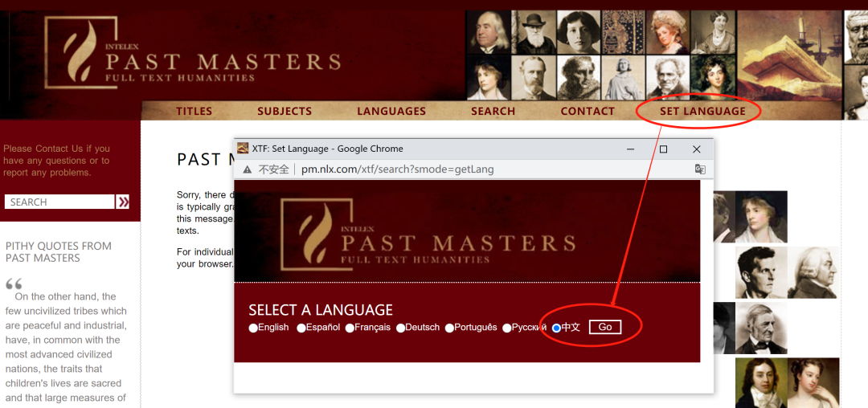Open the TITLES menu

194,111
